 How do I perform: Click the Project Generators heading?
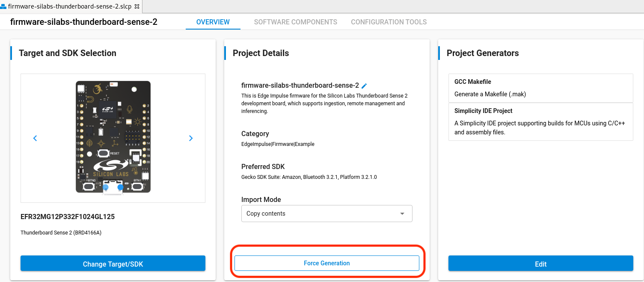[483, 53]
